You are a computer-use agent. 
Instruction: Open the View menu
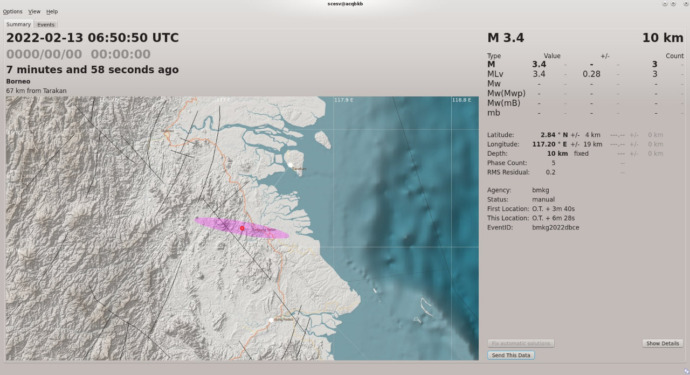pos(34,11)
